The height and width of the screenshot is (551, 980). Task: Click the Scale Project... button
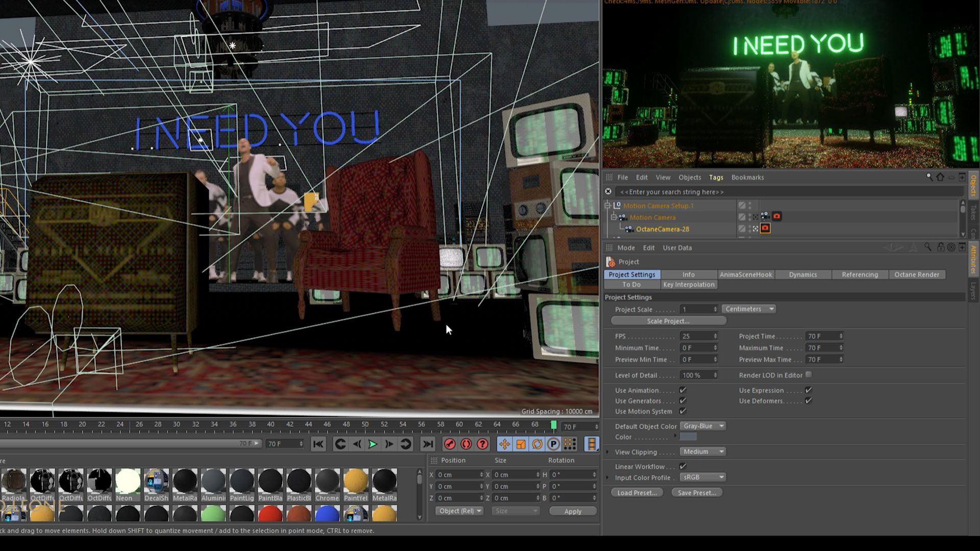pyautogui.click(x=668, y=320)
